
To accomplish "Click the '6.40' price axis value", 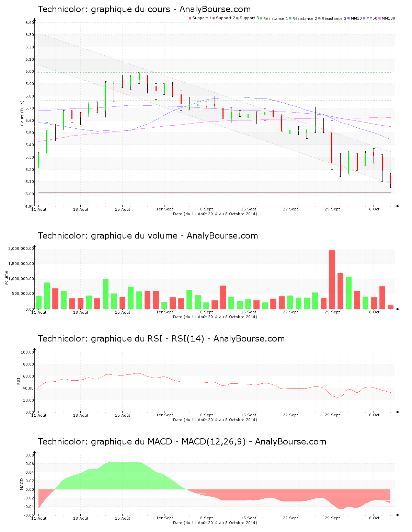I will tap(30, 23).
